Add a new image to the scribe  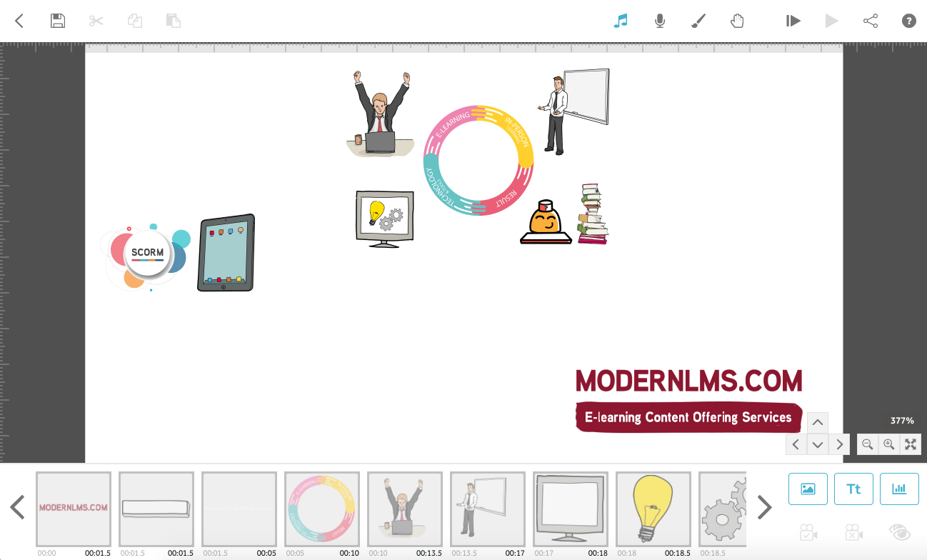(808, 489)
